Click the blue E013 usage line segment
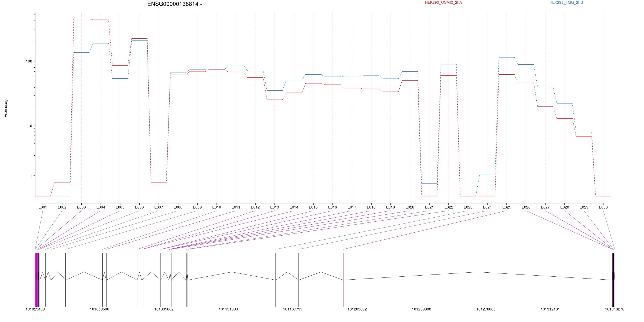 point(275,91)
